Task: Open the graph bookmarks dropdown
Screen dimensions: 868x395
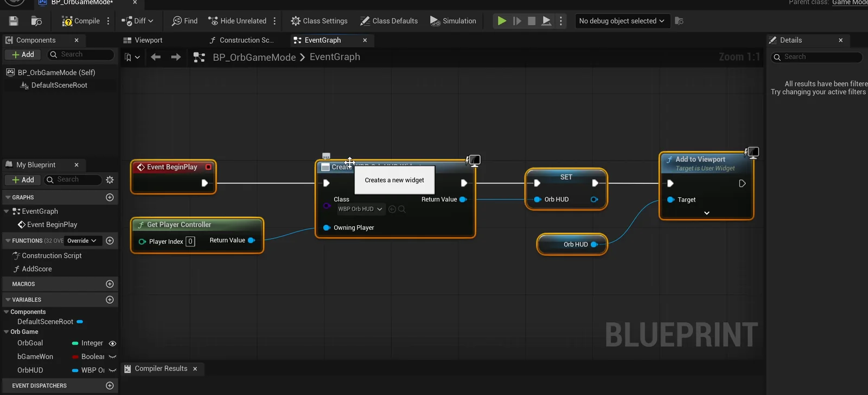Action: 132,57
